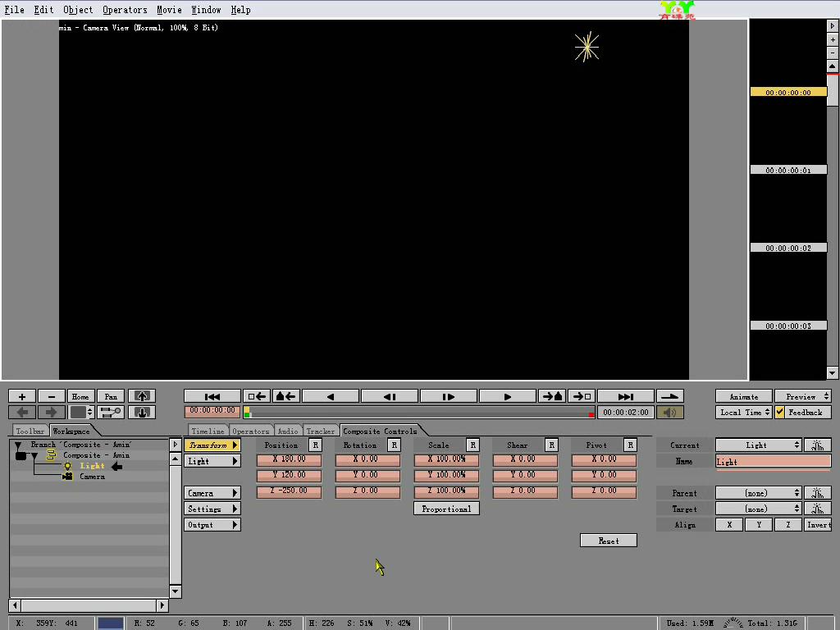Toggle Align X axis
Image resolution: width=840 pixels, height=630 pixels.
729,525
